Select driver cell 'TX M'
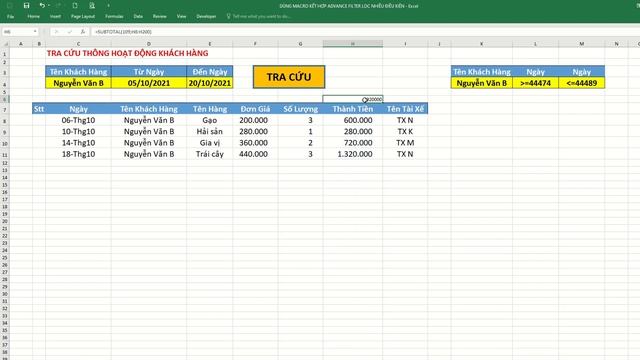The image size is (640, 360). coord(405,143)
